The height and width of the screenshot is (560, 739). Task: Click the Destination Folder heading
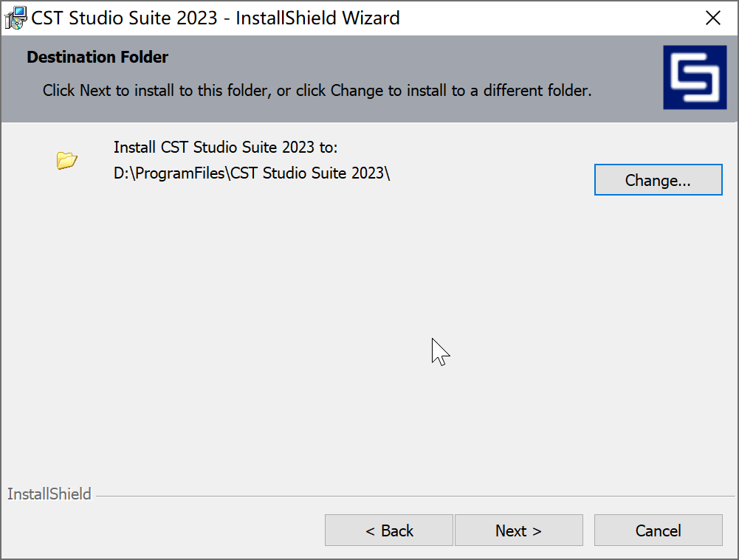pyautogui.click(x=97, y=57)
